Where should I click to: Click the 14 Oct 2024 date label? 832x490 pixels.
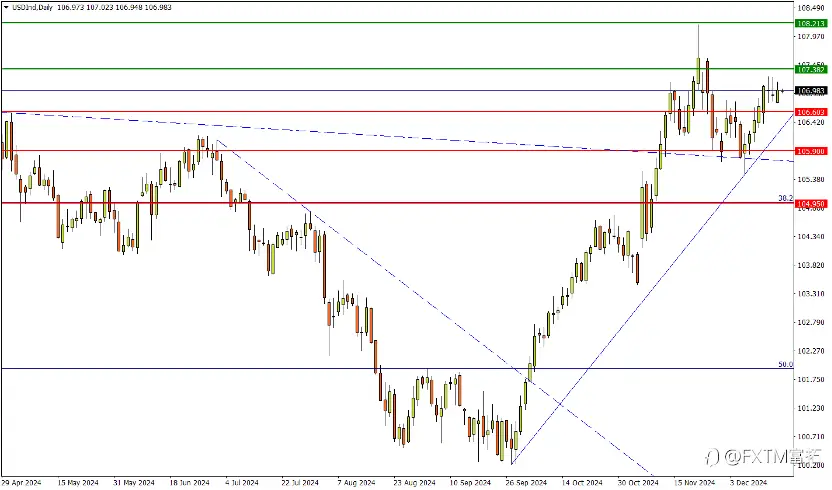tap(582, 483)
